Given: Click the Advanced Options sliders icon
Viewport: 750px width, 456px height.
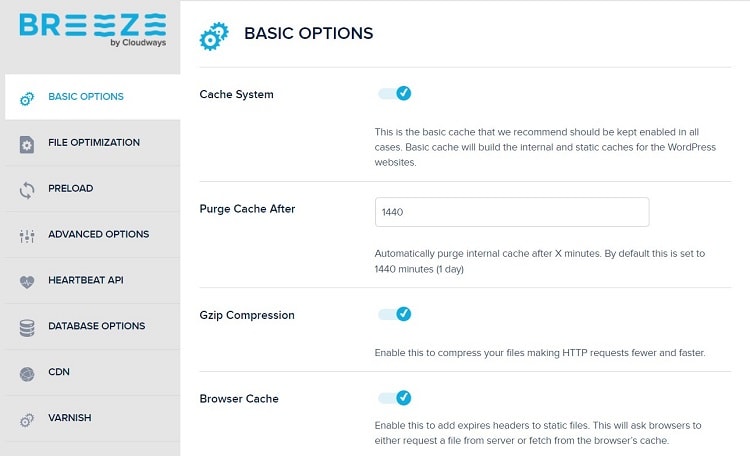Looking at the screenshot, I should click(27, 236).
